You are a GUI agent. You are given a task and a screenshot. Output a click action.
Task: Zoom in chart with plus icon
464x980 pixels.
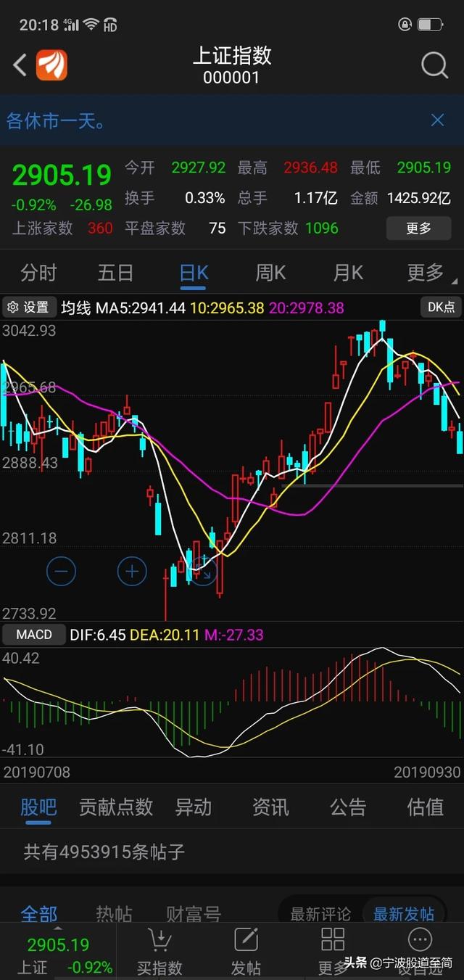pos(132,572)
